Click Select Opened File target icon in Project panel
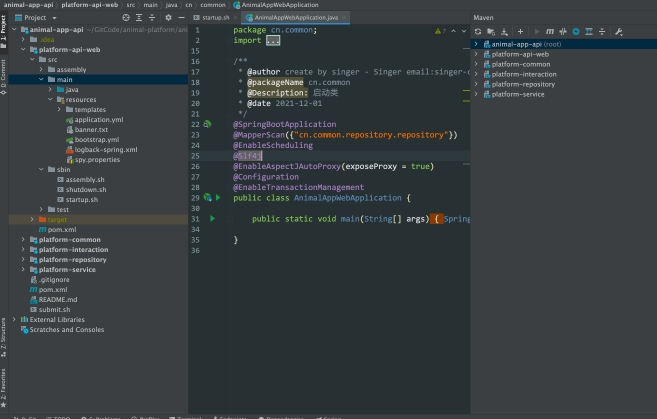Viewport: 657px width, 419px height. 127,18
